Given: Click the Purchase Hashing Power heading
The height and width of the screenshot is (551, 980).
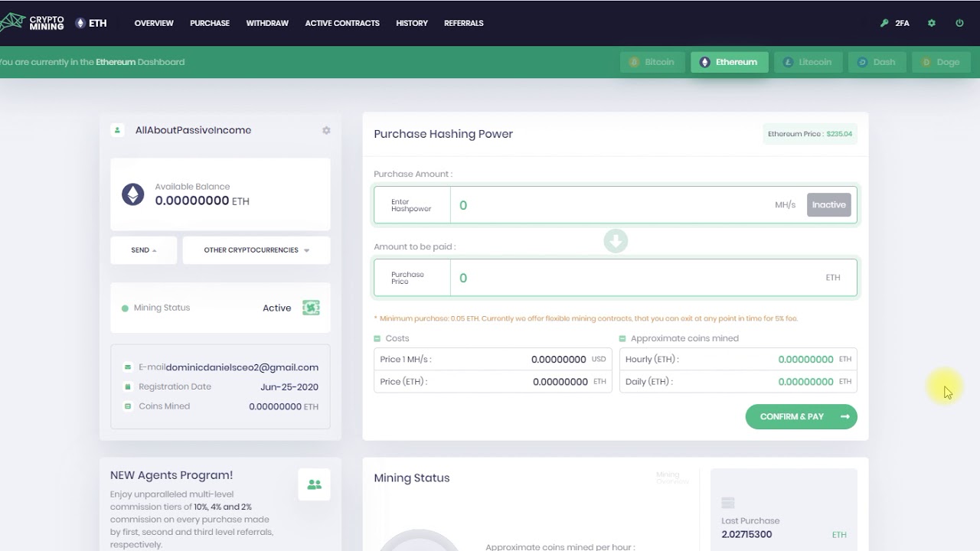Looking at the screenshot, I should click(x=443, y=134).
